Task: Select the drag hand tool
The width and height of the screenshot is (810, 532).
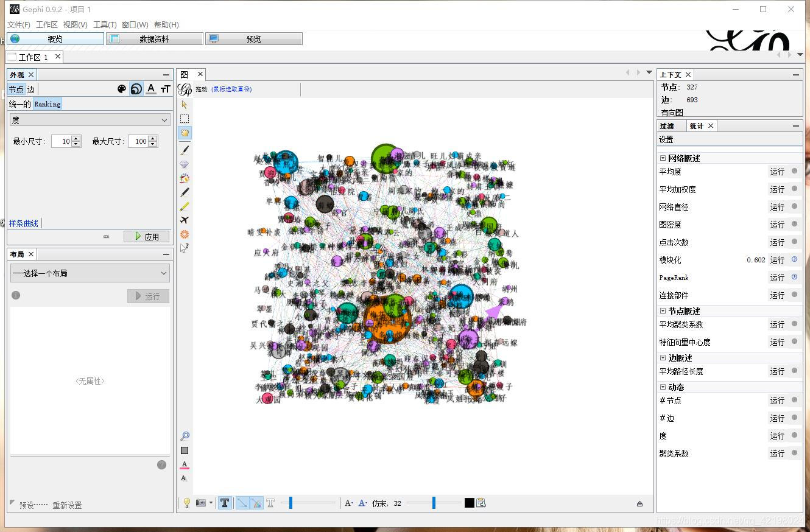Action: 185,133
